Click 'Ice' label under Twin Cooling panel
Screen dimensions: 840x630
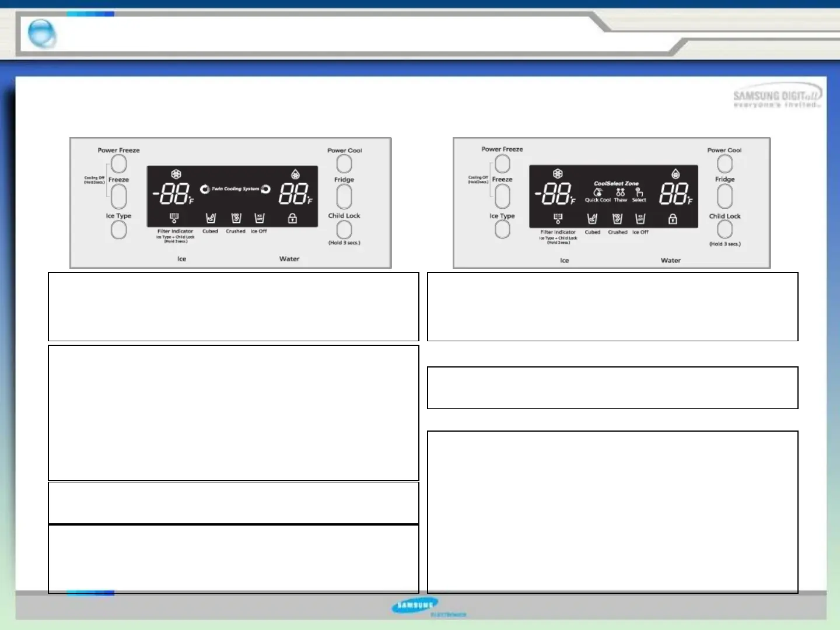point(181,259)
